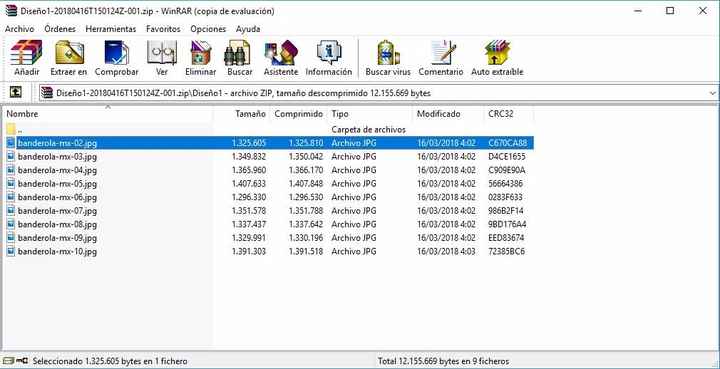Select file banderola-mx-10.jpg

coord(57,252)
